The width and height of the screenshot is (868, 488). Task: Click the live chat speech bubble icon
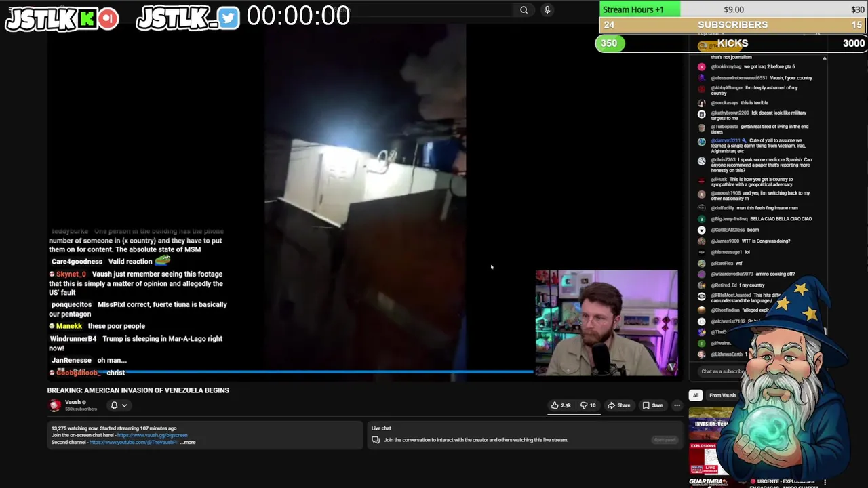click(375, 440)
